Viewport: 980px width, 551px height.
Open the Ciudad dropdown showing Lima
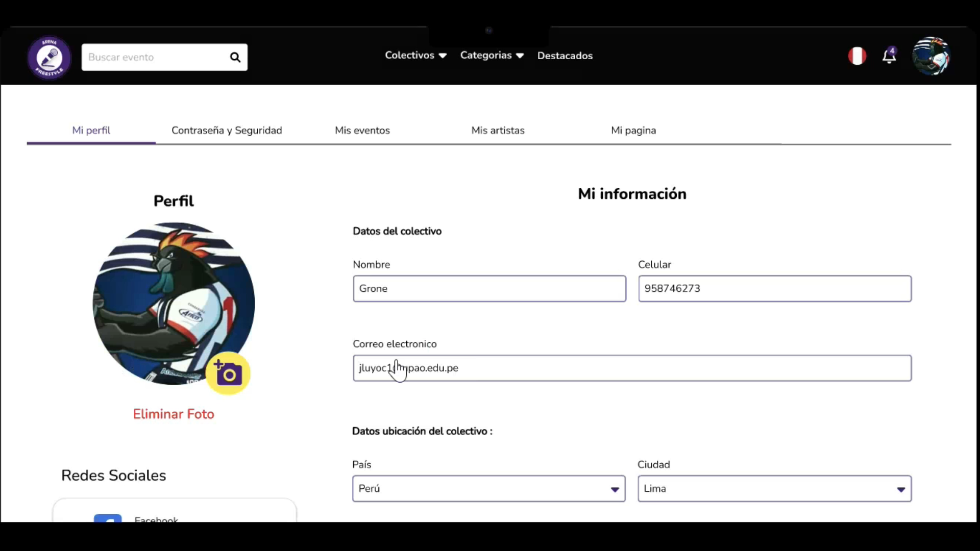[774, 489]
